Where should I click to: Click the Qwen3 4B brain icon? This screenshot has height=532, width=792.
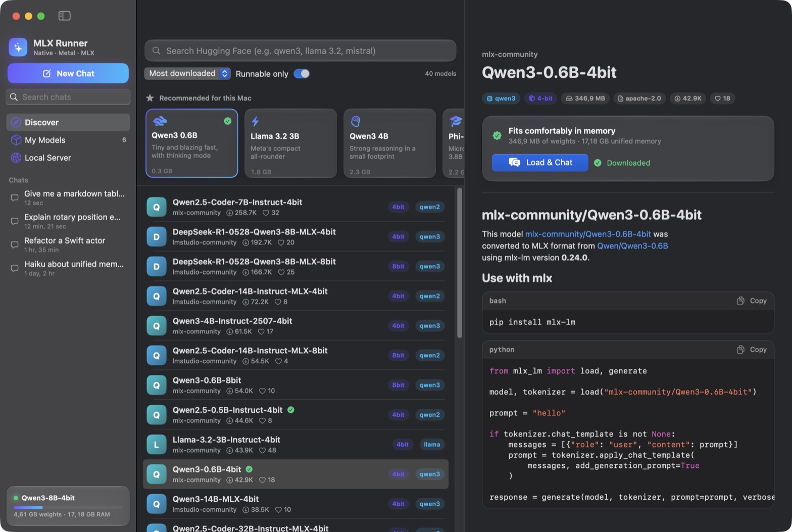[356, 121]
